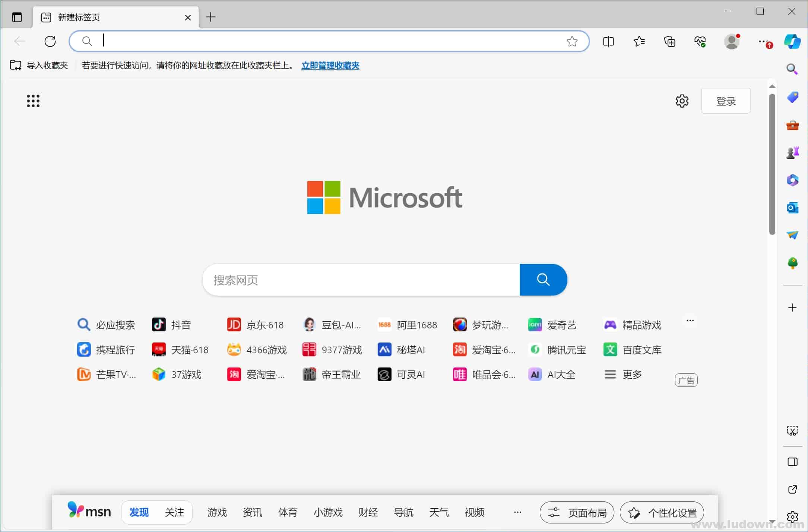Focus the address bar input
The width and height of the screenshot is (808, 532).
pyautogui.click(x=329, y=41)
